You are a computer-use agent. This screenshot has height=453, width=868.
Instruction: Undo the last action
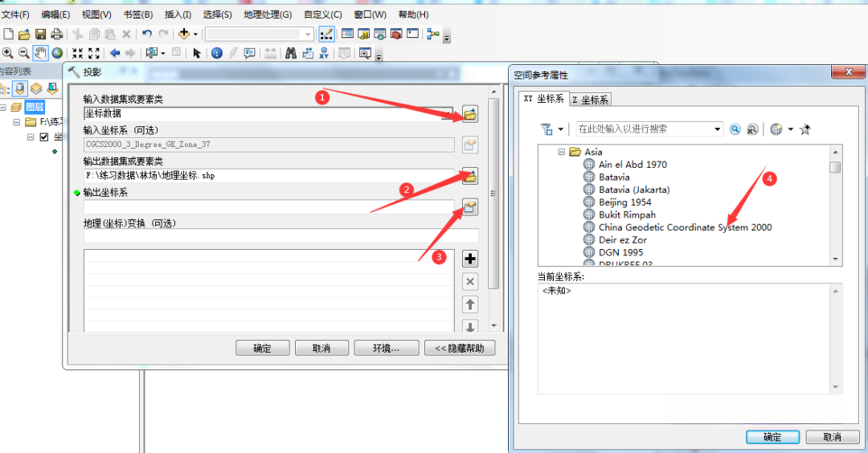(147, 35)
